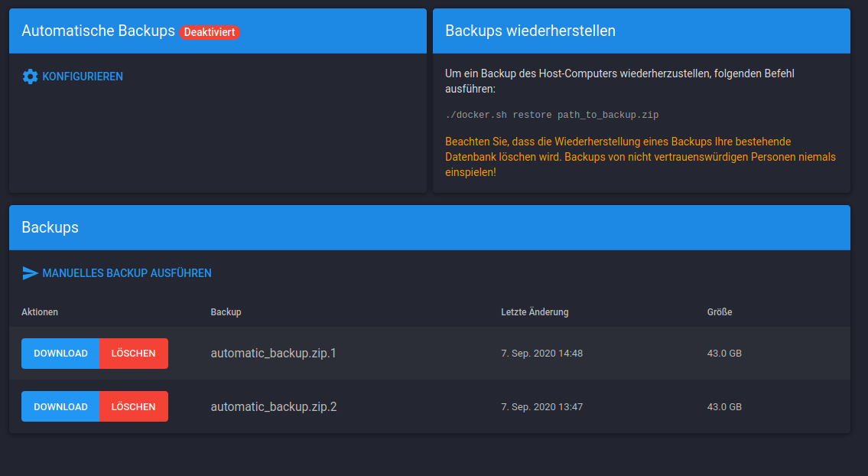Click the Aktionen column header
The width and height of the screenshot is (868, 476).
tap(40, 312)
